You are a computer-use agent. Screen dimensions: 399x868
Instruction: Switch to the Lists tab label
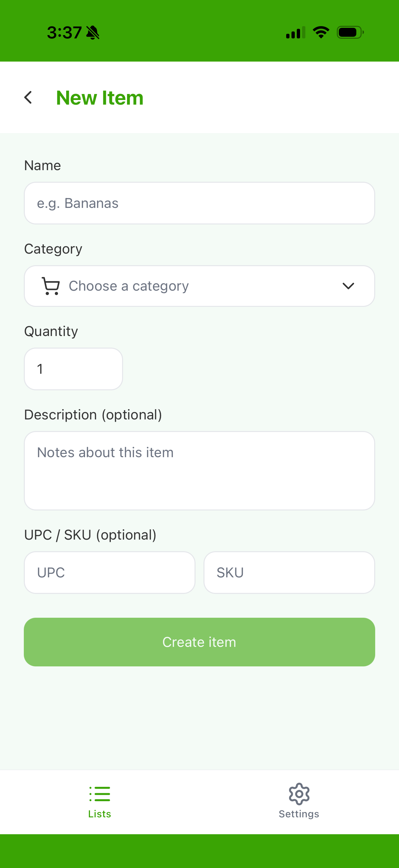point(100,814)
